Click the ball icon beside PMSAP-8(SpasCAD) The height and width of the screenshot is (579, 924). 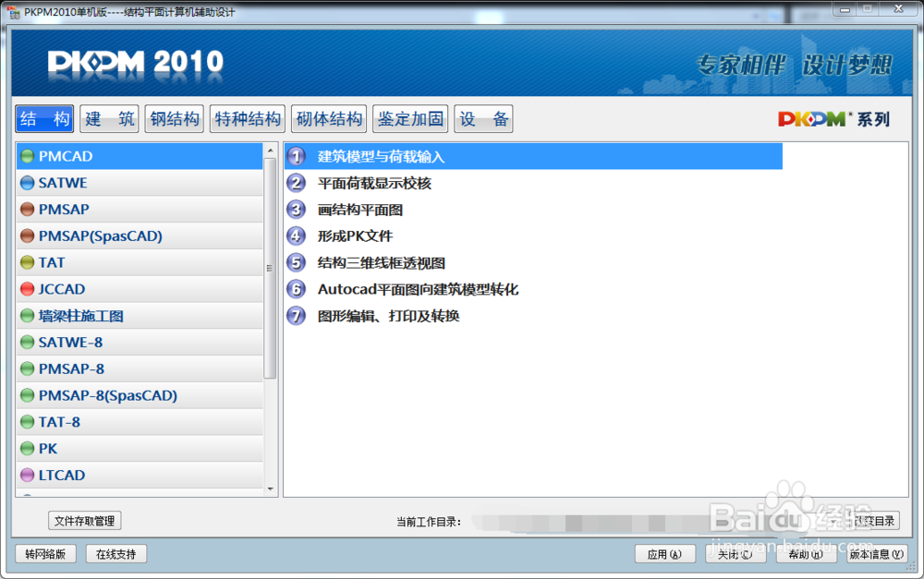click(x=27, y=395)
